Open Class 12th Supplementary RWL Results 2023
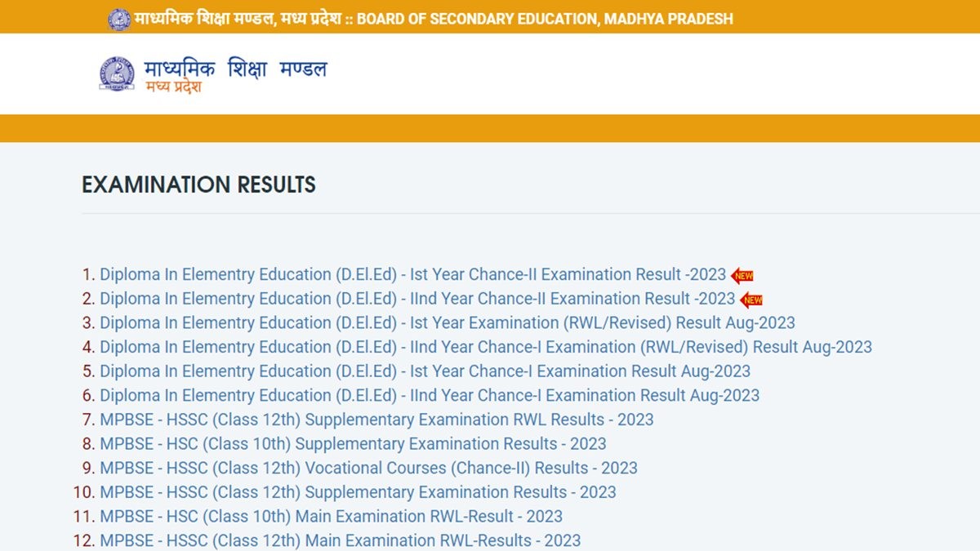Image resolution: width=980 pixels, height=551 pixels. tap(376, 420)
